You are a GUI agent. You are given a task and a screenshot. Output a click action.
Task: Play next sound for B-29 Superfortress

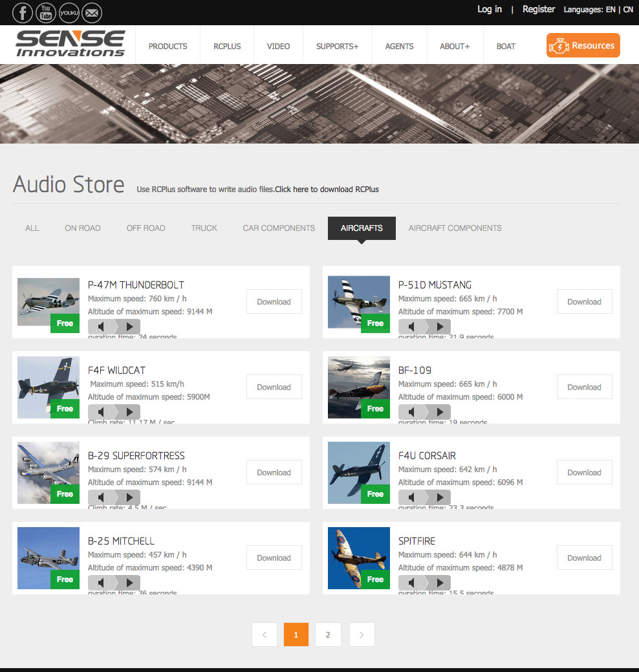click(129, 497)
